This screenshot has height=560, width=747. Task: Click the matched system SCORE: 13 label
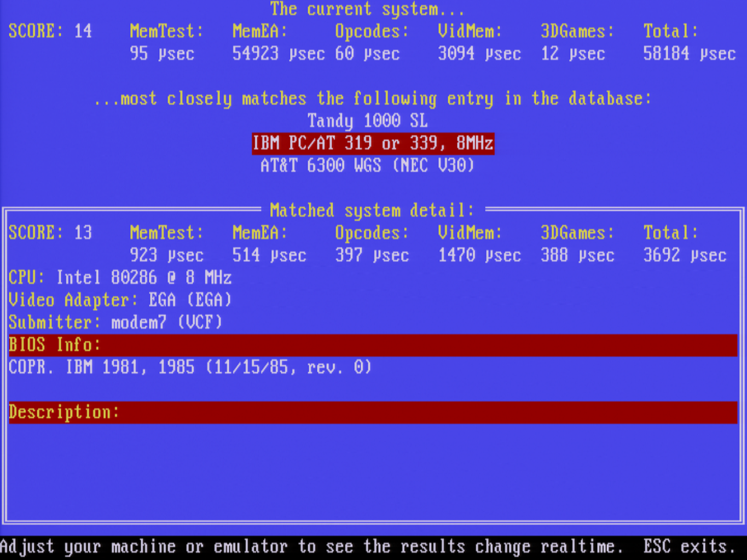[50, 233]
